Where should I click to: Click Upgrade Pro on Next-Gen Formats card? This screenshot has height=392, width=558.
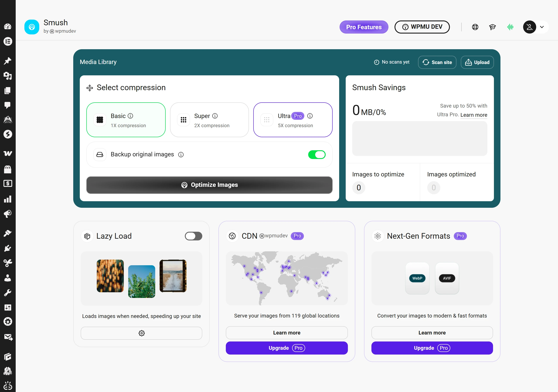[432, 348]
